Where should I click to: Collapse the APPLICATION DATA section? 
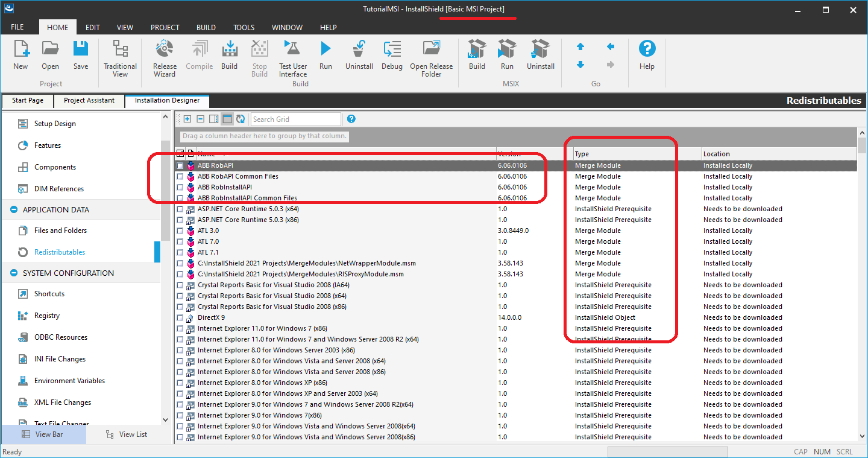coord(14,209)
